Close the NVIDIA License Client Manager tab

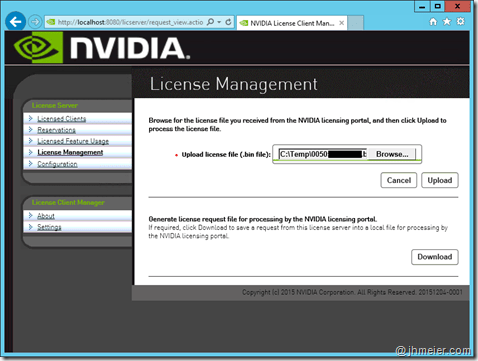pos(342,23)
